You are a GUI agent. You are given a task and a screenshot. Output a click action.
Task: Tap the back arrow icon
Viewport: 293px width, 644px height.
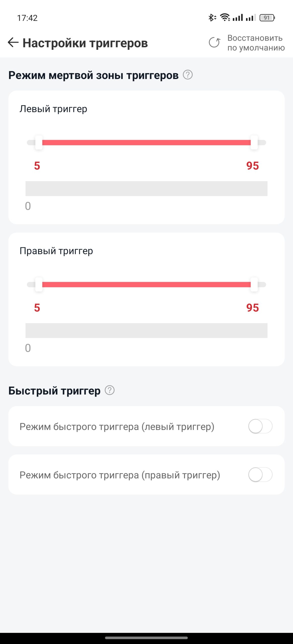point(13,43)
